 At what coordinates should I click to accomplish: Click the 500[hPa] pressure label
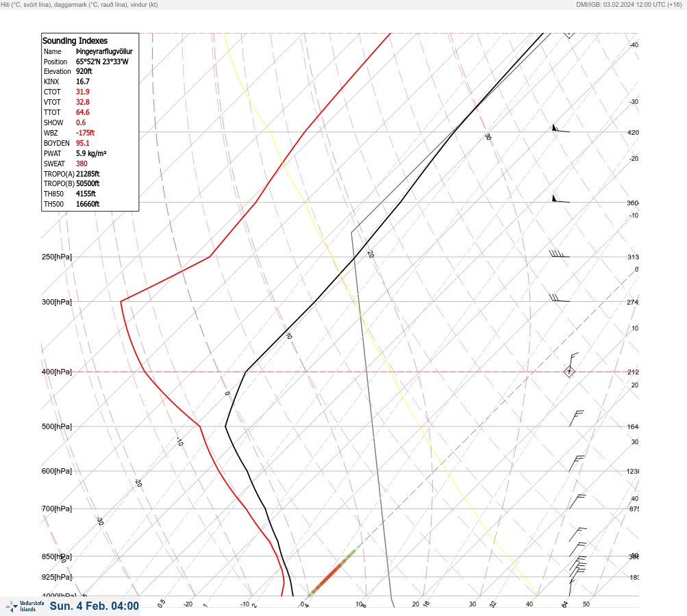coord(57,426)
